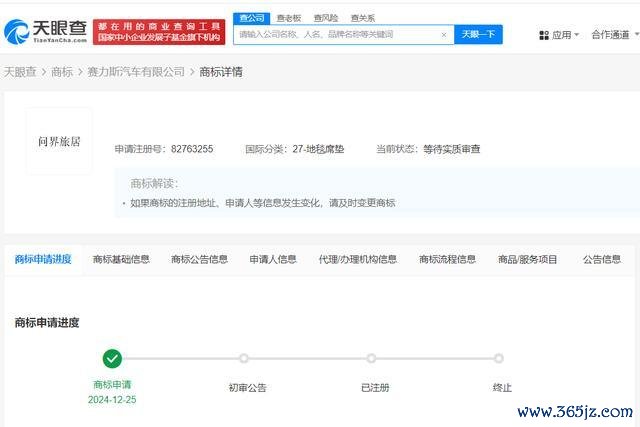Image resolution: width=640 pixels, height=427 pixels.
Task: Click the 商标申请 step label
Action: pyautogui.click(x=112, y=385)
